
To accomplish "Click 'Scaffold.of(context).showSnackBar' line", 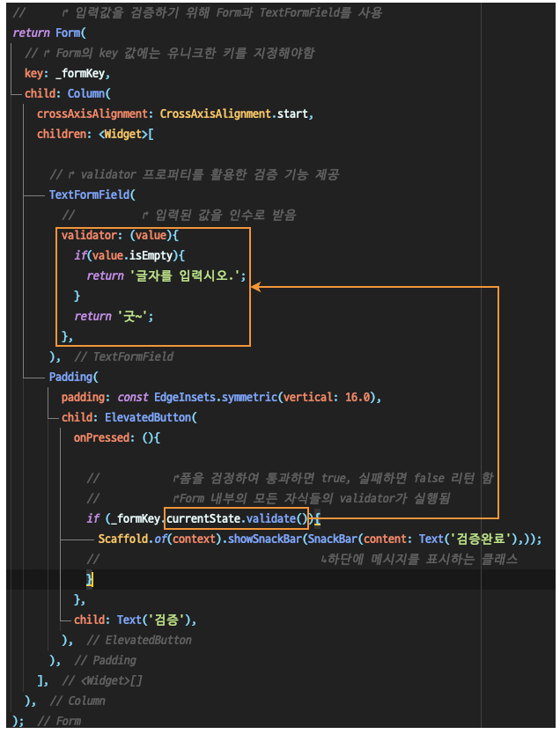I will pos(320,539).
